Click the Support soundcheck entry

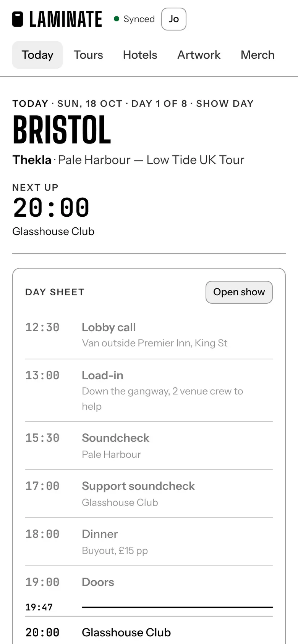[x=149, y=494]
